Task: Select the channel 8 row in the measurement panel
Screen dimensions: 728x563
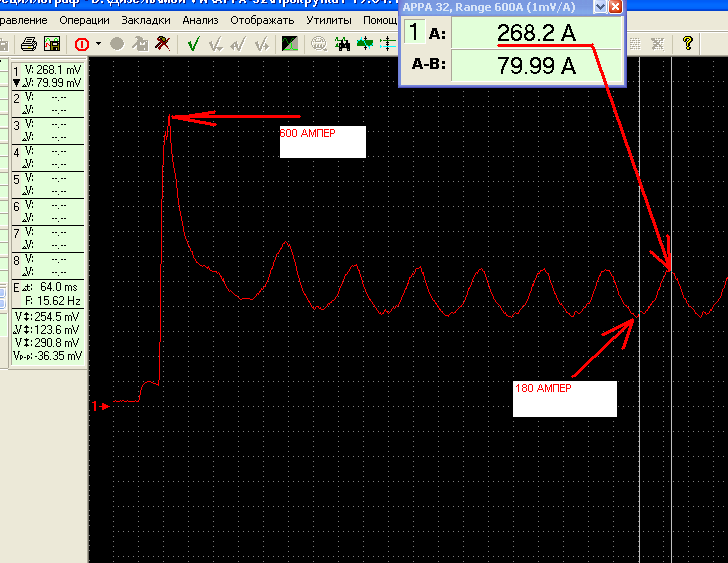Action: [47, 265]
